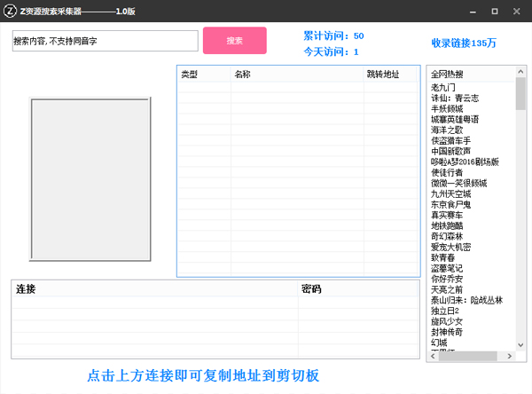Pick 中国新歌声 from the list
Screen dimensions: 532x394
[x=452, y=151]
